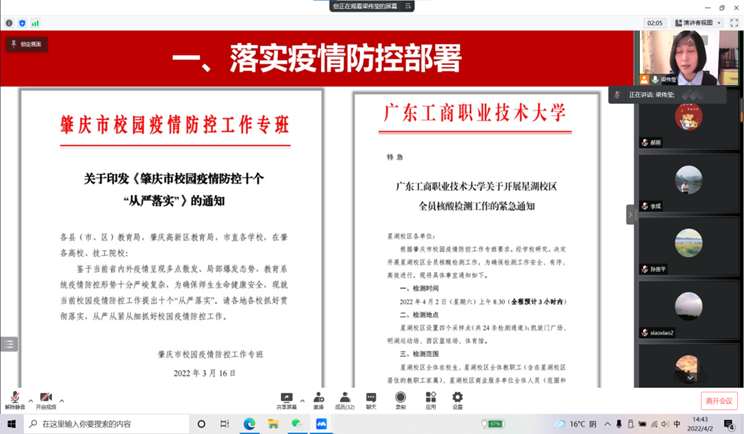Screen dimensions: 744x434
Task: Open the apps icon in meeting toolbar
Action: coord(430,399)
